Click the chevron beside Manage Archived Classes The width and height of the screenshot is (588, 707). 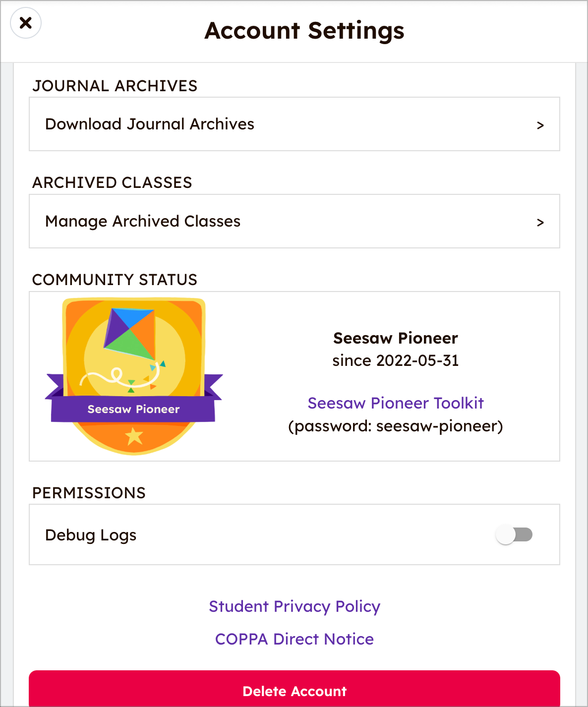coord(540,223)
